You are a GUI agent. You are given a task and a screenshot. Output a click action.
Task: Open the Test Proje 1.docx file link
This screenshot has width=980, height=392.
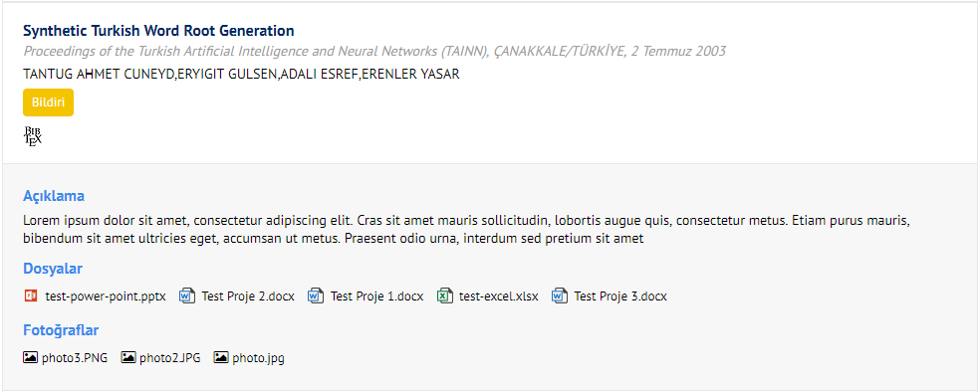click(x=376, y=296)
